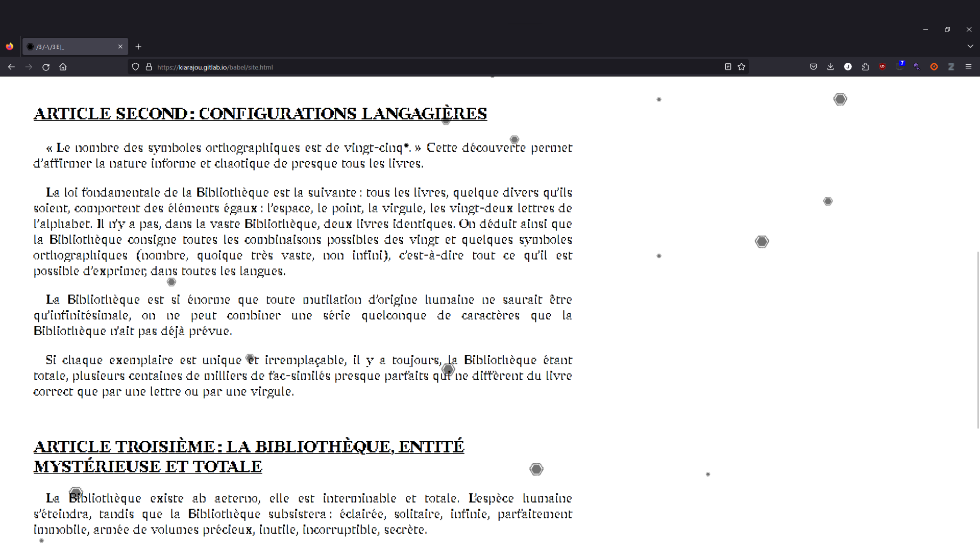
Task: Save page to Pocket
Action: tap(814, 67)
